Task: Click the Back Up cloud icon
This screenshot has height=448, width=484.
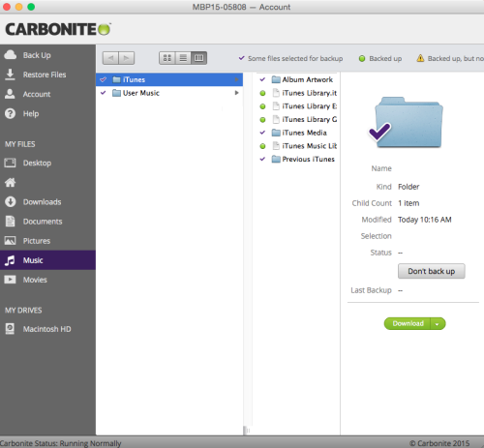Action: tap(10, 55)
